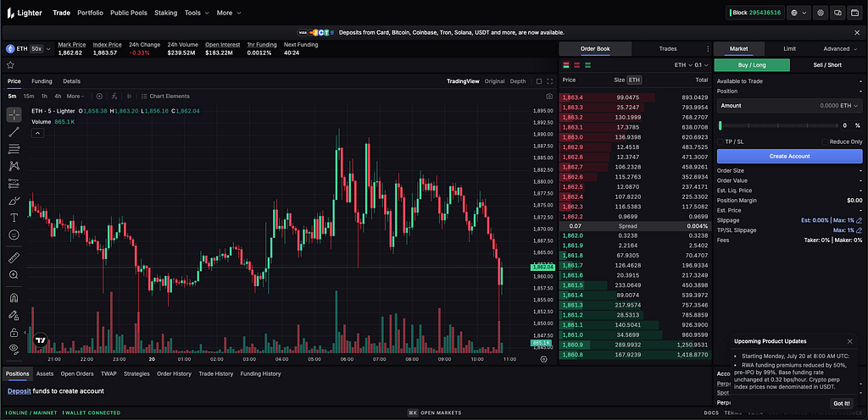Switch to the Trades tab
The image size is (868, 420).
pos(668,48)
